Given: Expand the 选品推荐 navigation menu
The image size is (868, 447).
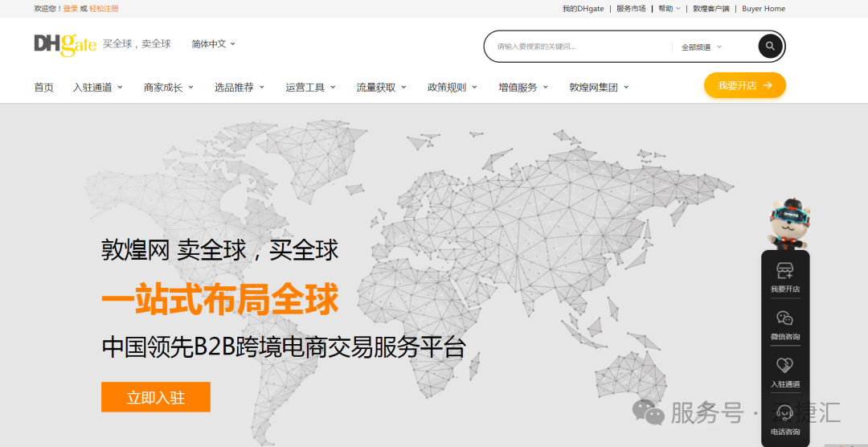Looking at the screenshot, I should click(x=240, y=88).
